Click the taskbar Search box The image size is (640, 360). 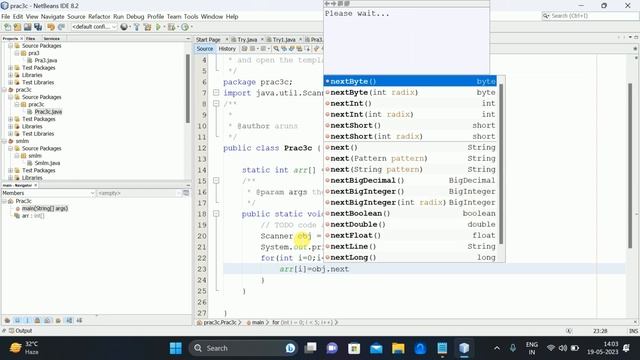click(x=243, y=348)
